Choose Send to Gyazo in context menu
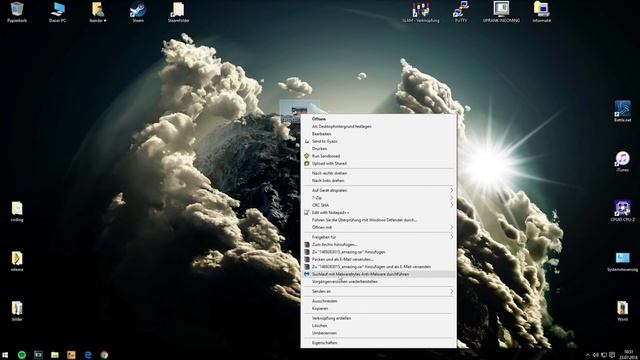Viewport: 640px width, 360px height. 379,141
